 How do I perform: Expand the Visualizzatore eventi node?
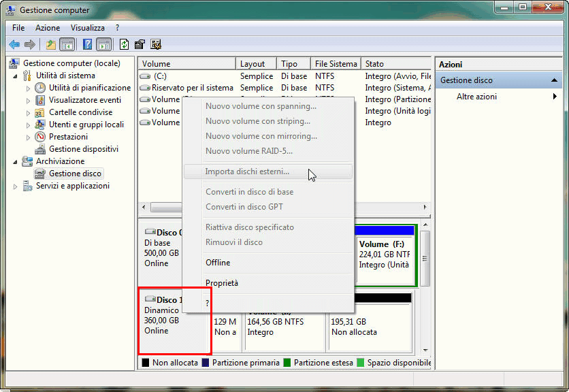(28, 101)
